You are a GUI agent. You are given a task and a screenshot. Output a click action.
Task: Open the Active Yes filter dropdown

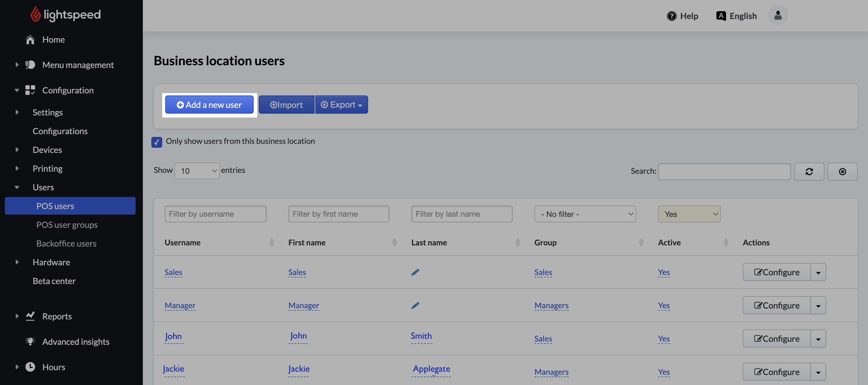[689, 214]
